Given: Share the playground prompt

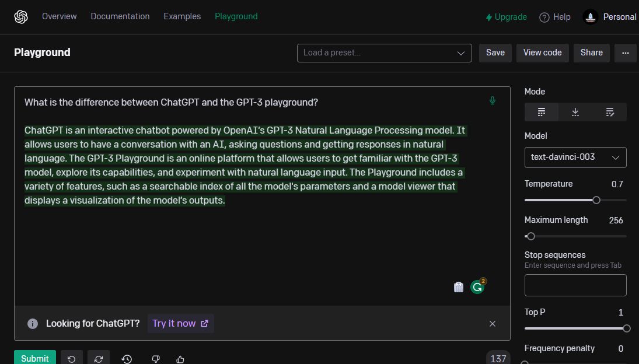Looking at the screenshot, I should point(591,53).
